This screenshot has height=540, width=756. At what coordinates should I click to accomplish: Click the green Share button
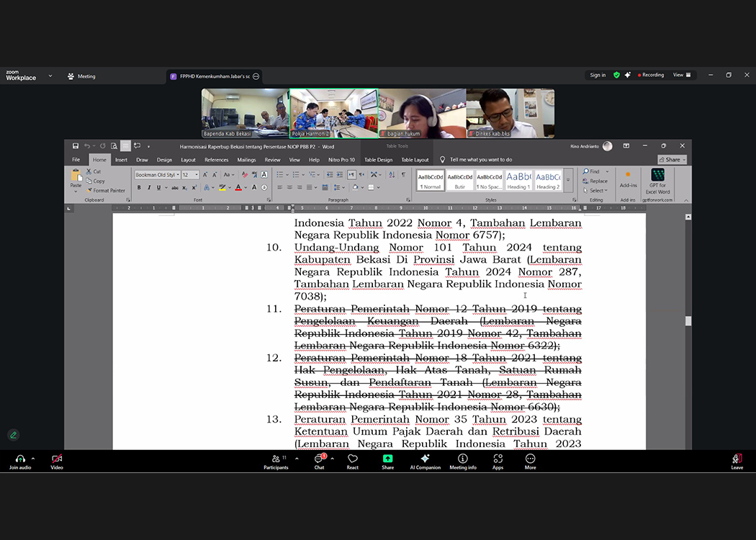pyautogui.click(x=387, y=460)
